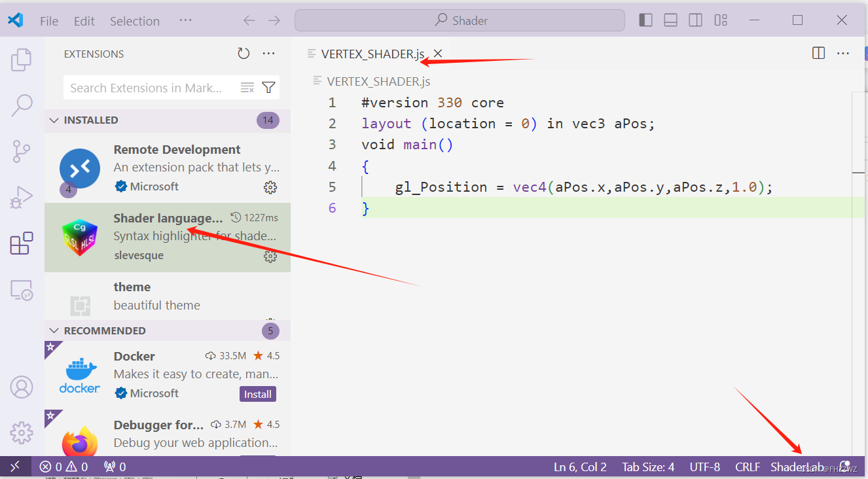Open Extensions views and more actions menu
Viewport: 868px width, 479px height.
click(x=268, y=54)
